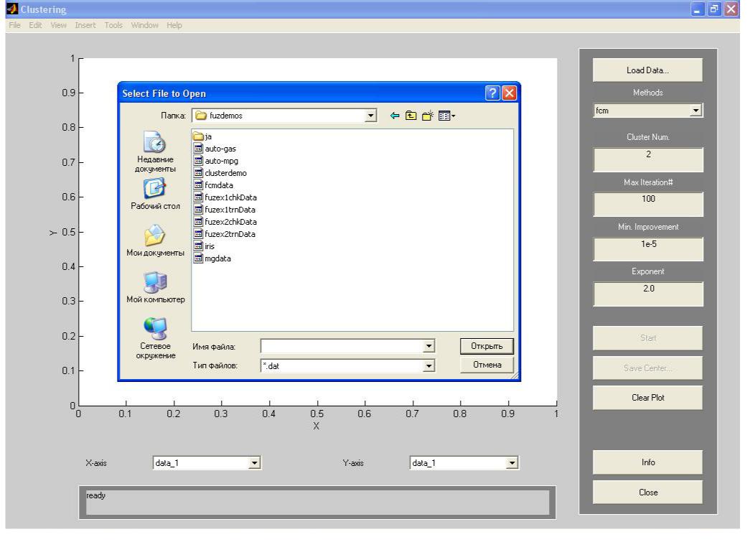Expand the file type *.dat dropdown
This screenshot has width=755, height=560.
point(429,366)
